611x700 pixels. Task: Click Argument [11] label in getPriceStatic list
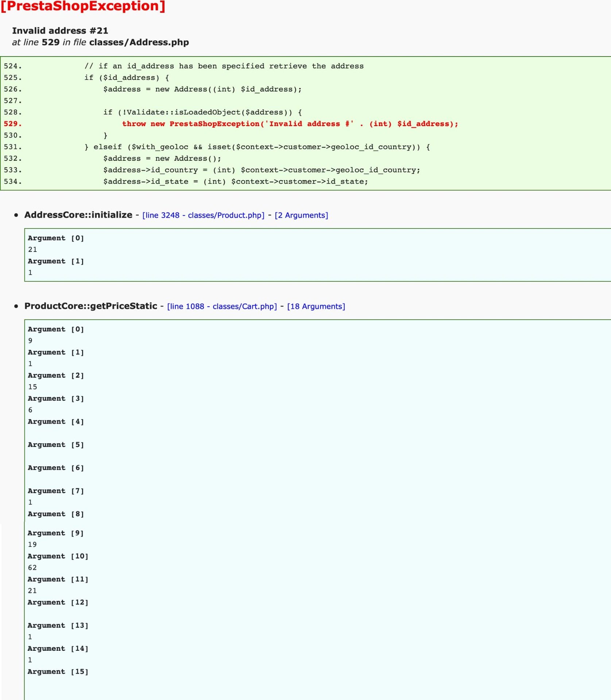point(58,579)
